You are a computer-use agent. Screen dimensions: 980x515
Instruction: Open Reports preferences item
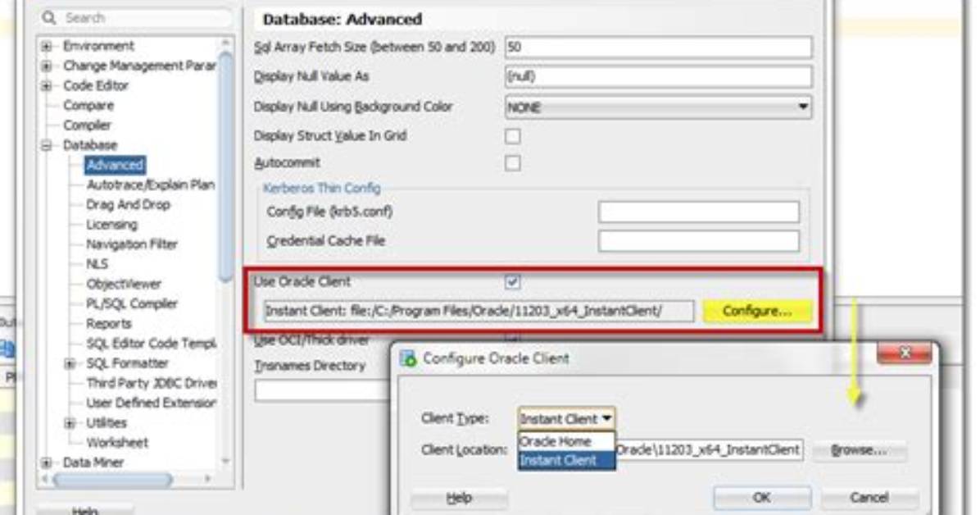pyautogui.click(x=109, y=324)
